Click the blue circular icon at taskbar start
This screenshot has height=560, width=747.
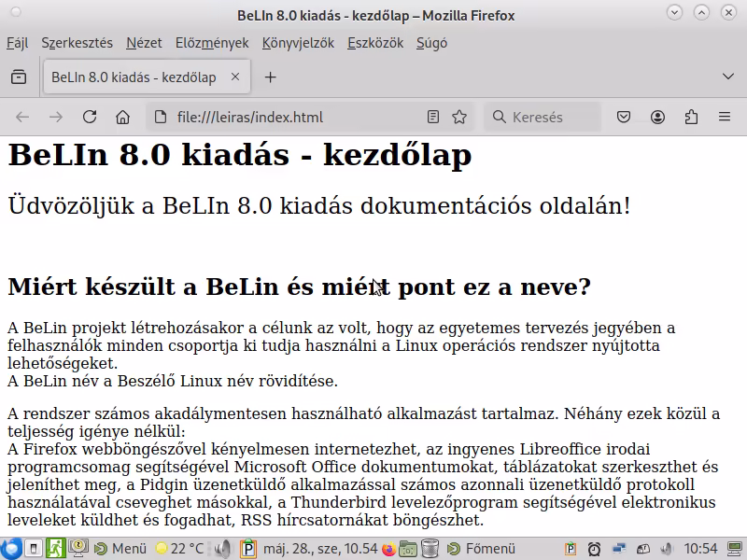pyautogui.click(x=10, y=549)
